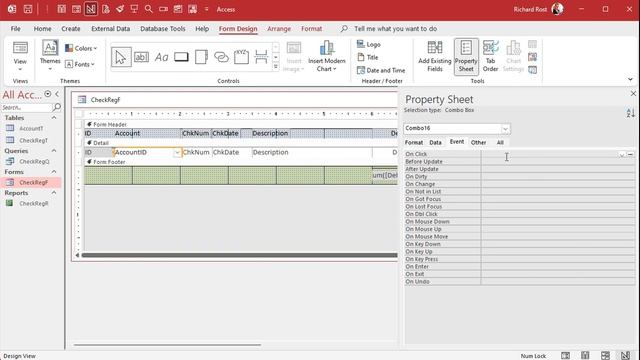Switch to the ribbon Format tab
640x360 pixels.
coord(312,29)
